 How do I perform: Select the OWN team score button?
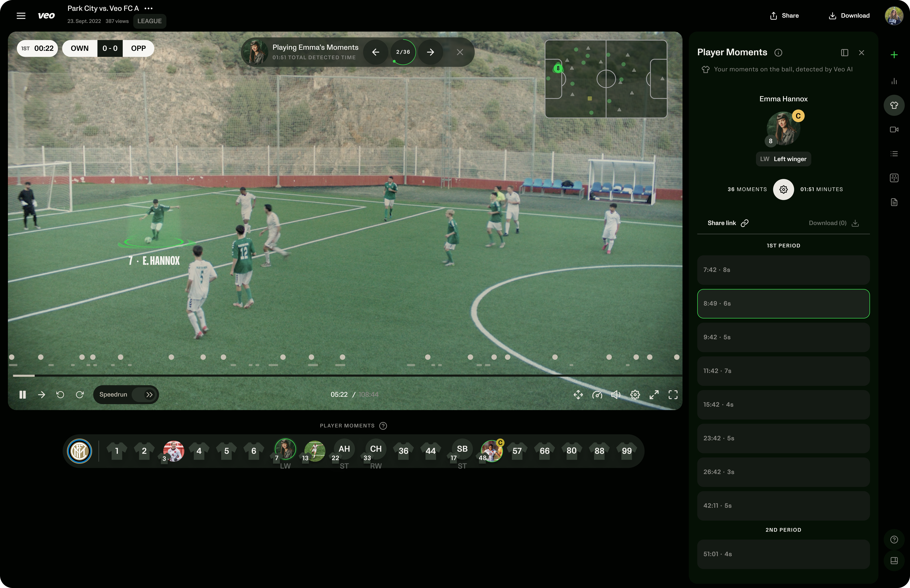[x=80, y=48]
